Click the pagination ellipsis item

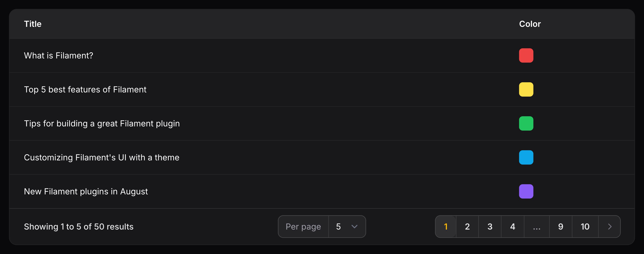tap(536, 227)
